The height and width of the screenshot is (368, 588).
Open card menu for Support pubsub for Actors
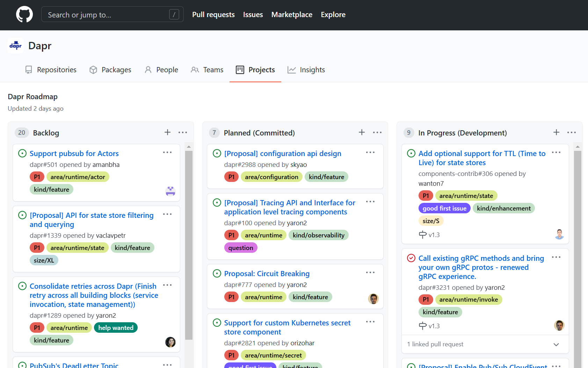(x=167, y=153)
